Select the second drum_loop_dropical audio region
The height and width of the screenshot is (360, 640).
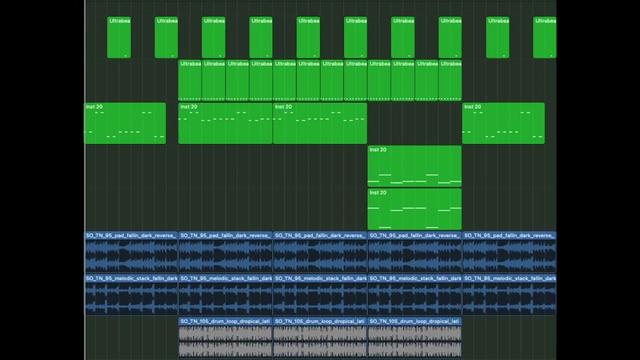[x=320, y=338]
